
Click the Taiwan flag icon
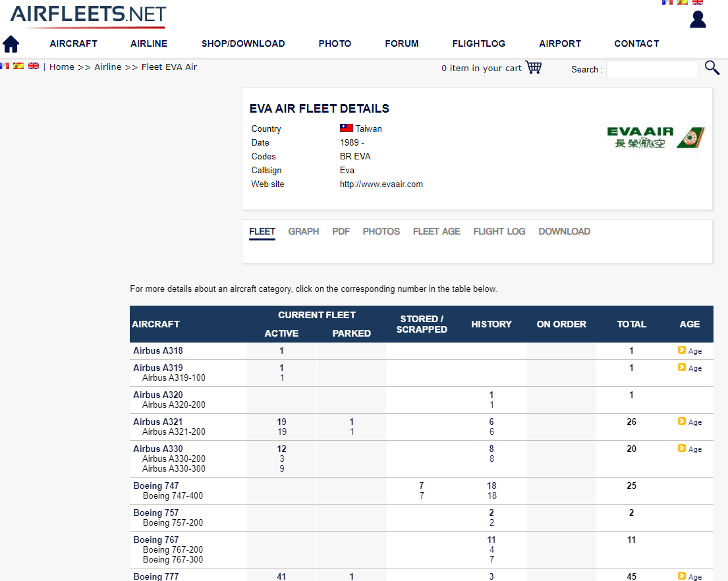[x=347, y=128]
